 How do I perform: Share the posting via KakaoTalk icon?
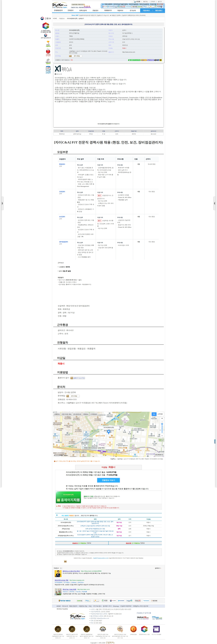tap(161, 60)
